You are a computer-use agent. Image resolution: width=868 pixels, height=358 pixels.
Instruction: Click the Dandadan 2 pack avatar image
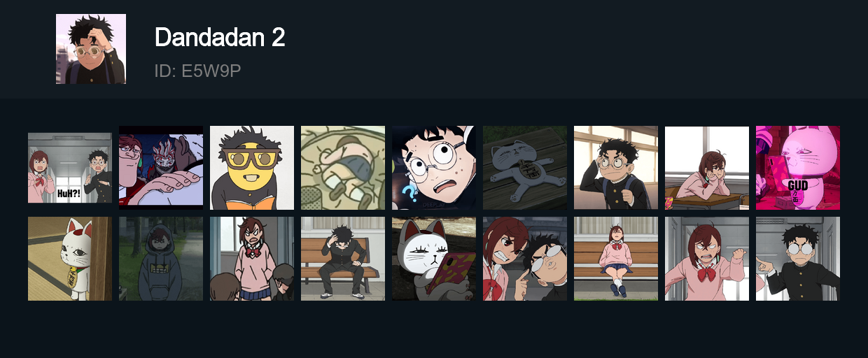(x=91, y=49)
